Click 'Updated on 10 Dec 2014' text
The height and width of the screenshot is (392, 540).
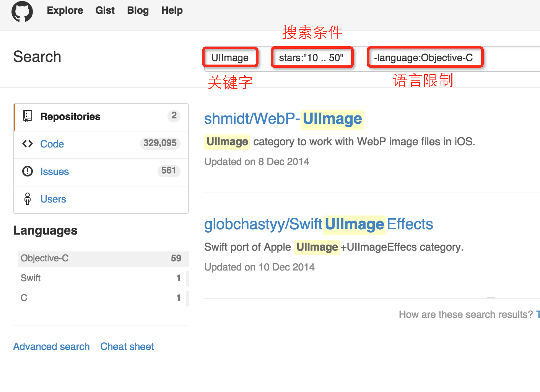click(x=260, y=267)
